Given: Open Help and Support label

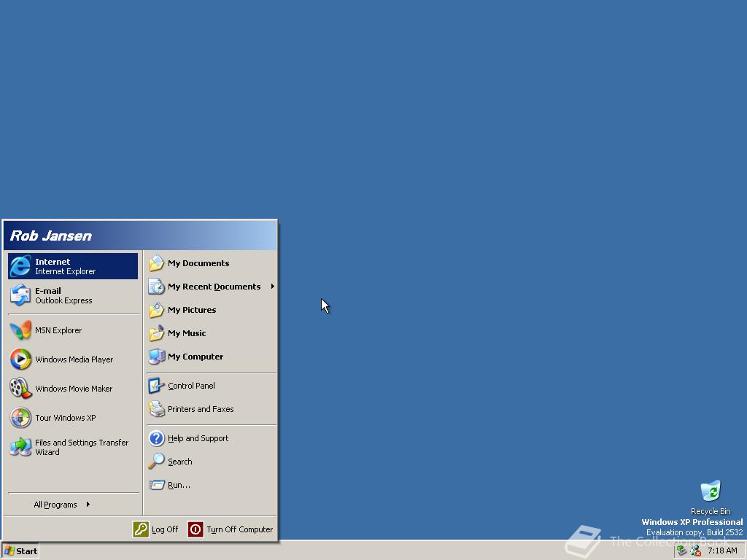Looking at the screenshot, I should [198, 438].
